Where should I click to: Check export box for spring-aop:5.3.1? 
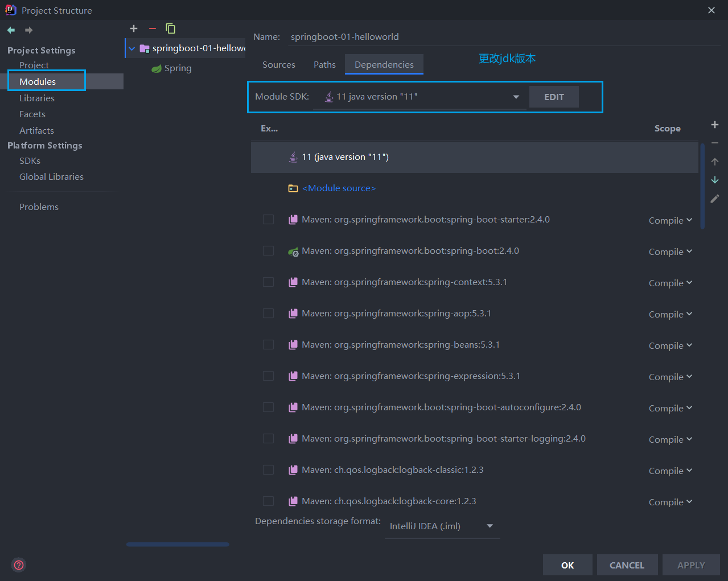pos(269,314)
